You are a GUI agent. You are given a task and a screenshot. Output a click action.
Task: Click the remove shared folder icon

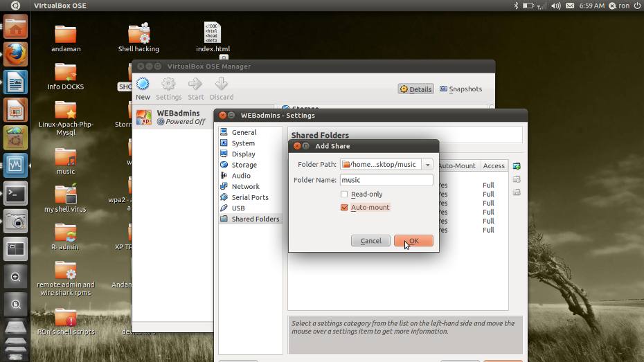[x=517, y=192]
